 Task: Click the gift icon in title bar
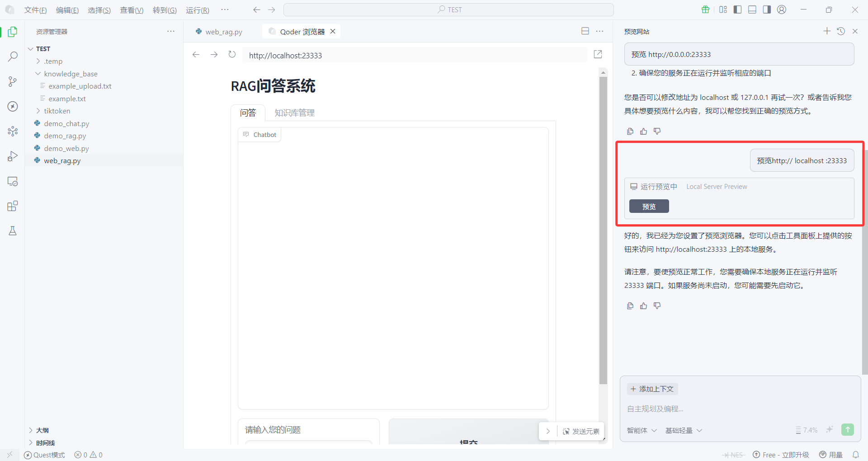pyautogui.click(x=705, y=9)
